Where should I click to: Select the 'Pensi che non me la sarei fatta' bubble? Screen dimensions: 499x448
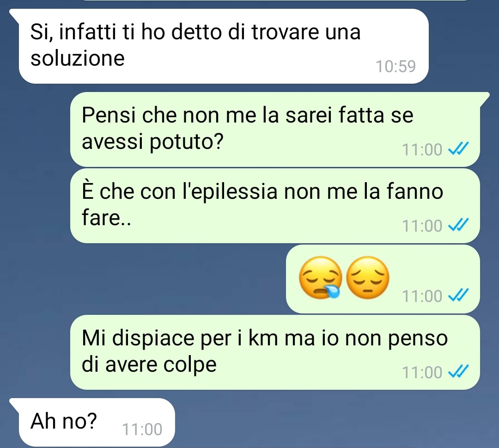pyautogui.click(x=275, y=129)
